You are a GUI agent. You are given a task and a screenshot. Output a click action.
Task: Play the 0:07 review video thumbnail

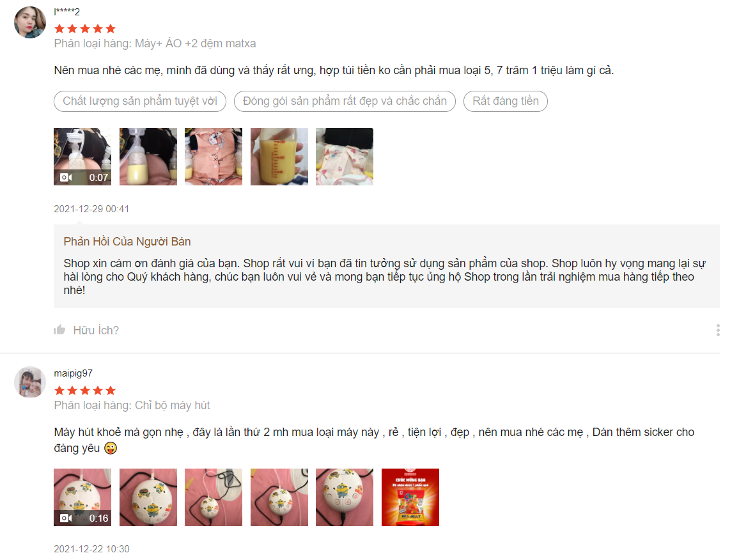click(82, 157)
